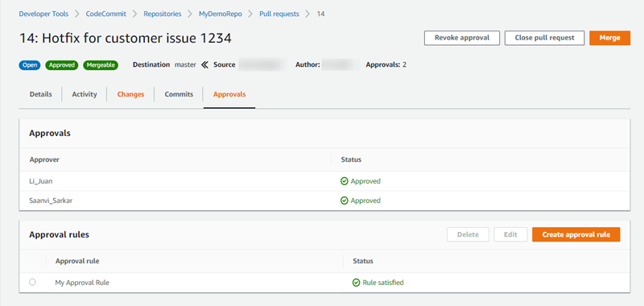The image size is (644, 306).
Task: Click pull request title Hotfix for customer issue
Action: click(126, 38)
